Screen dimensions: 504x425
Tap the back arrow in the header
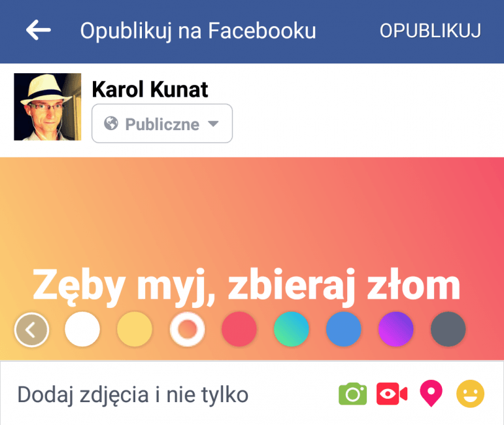click(39, 30)
